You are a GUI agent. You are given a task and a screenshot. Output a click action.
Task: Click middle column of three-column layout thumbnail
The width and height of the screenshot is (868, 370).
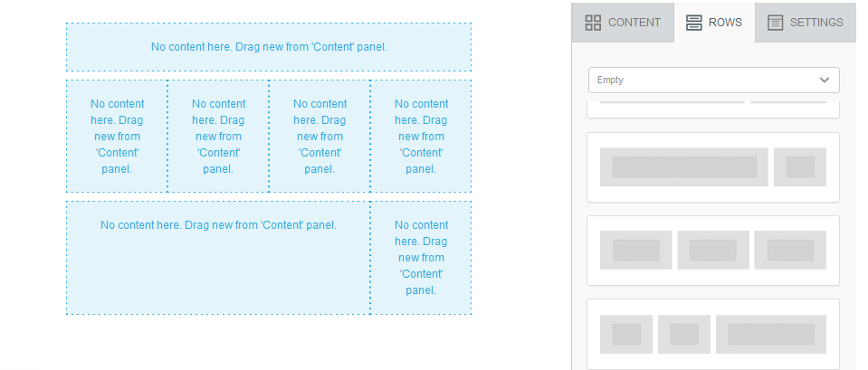point(713,250)
